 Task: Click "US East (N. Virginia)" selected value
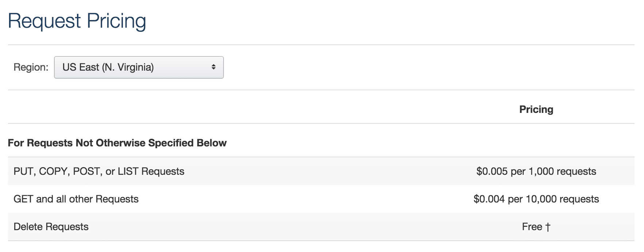pos(108,67)
